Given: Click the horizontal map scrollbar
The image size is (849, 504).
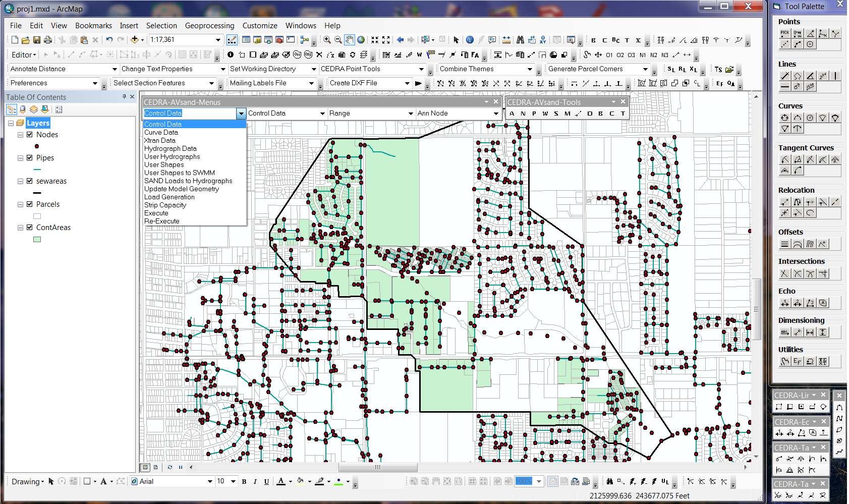Looking at the screenshot, I should coord(377,467).
